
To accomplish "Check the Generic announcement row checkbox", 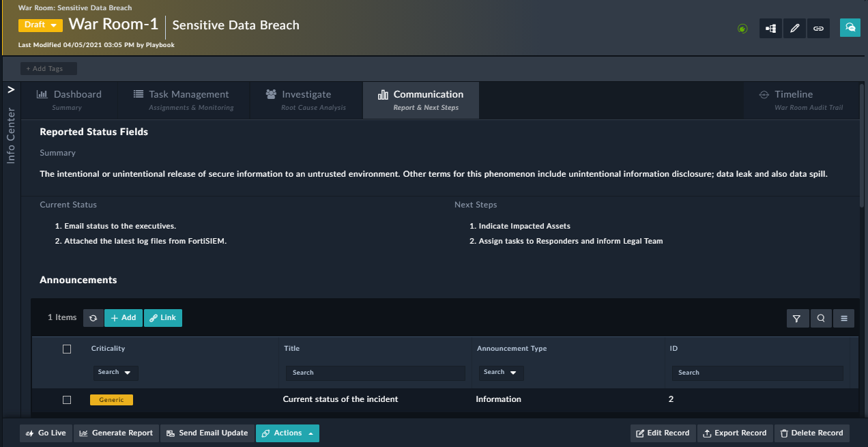I will [x=67, y=400].
